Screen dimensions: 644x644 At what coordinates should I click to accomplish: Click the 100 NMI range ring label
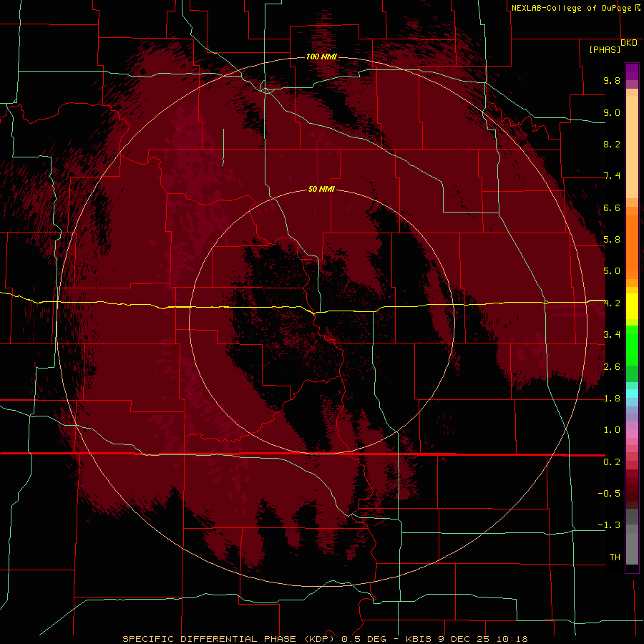pos(321,57)
